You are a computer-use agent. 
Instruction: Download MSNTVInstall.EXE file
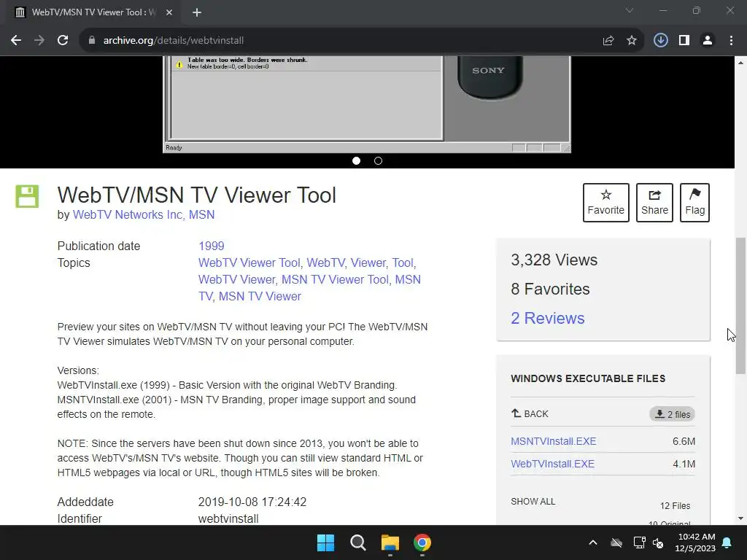point(554,441)
